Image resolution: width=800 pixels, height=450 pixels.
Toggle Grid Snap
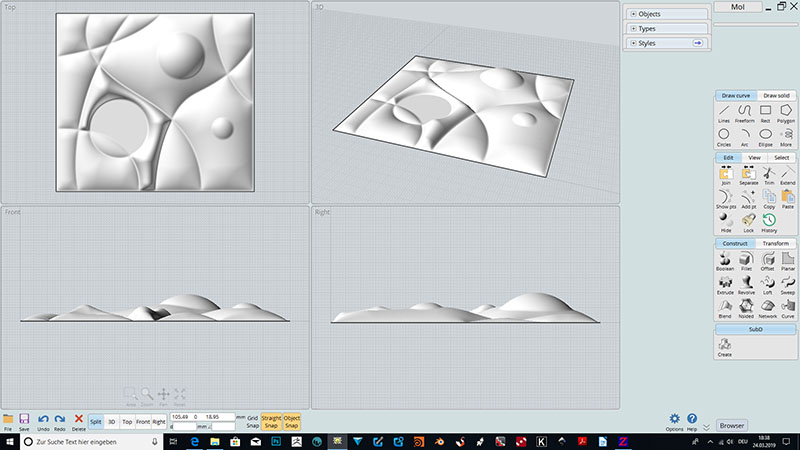point(253,421)
